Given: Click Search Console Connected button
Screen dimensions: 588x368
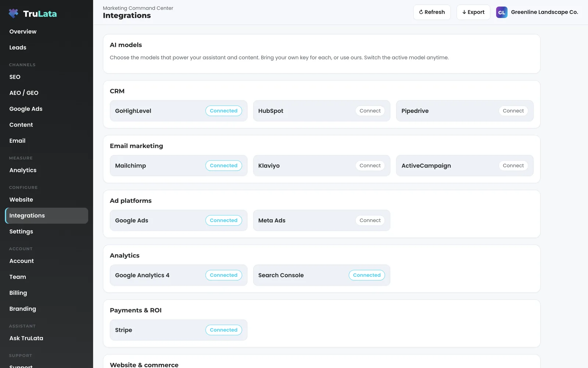Looking at the screenshot, I should pyautogui.click(x=367, y=275).
